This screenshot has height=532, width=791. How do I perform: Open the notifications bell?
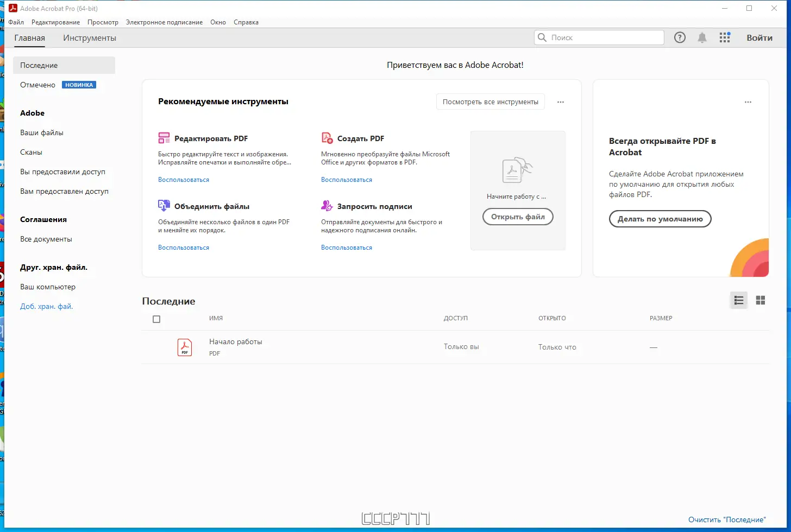coord(702,37)
